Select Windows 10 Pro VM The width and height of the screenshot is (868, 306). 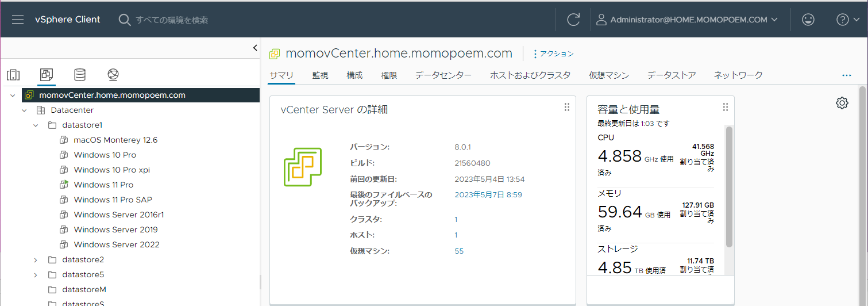pyautogui.click(x=105, y=155)
